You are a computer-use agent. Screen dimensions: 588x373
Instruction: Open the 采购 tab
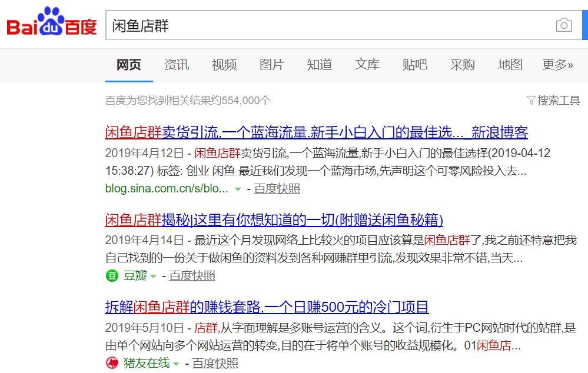coord(462,65)
